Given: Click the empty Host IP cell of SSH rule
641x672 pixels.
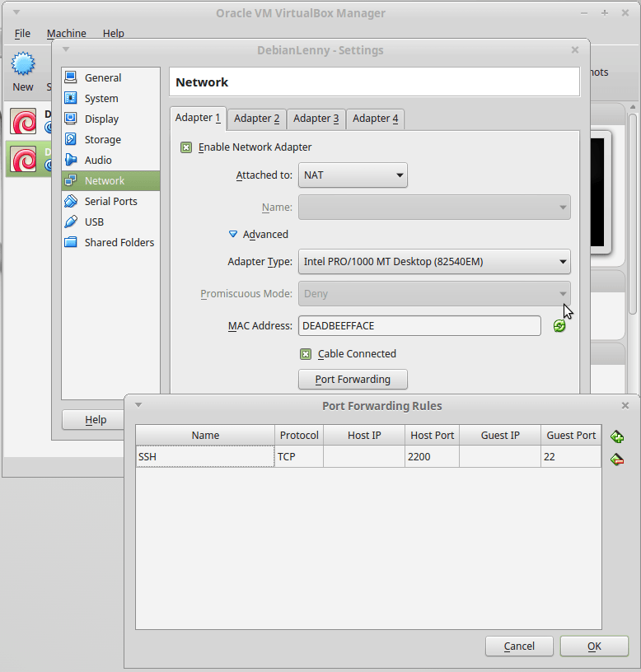Looking at the screenshot, I should [364, 456].
